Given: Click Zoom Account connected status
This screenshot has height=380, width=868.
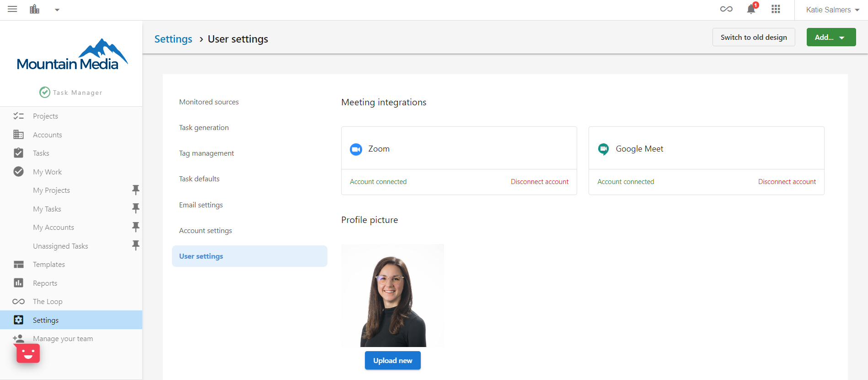Looking at the screenshot, I should click(x=378, y=182).
